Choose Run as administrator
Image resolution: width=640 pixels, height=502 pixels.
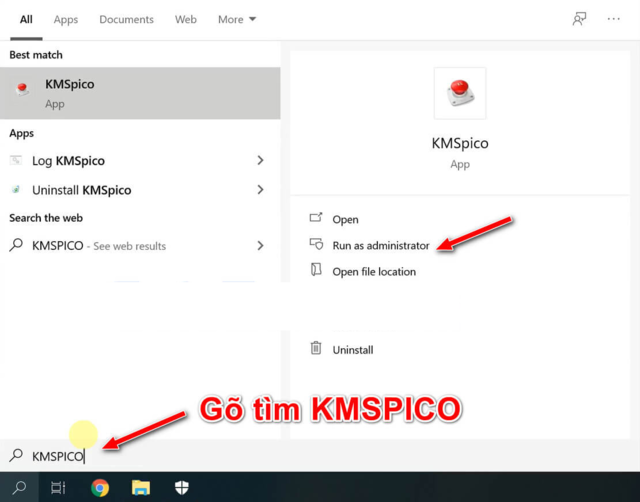(381, 246)
